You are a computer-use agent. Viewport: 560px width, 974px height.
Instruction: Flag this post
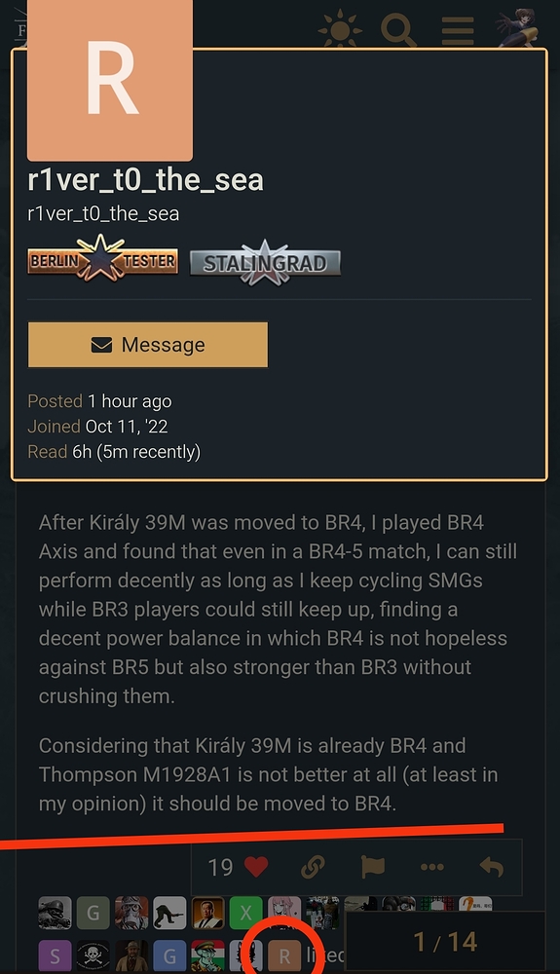tap(372, 867)
